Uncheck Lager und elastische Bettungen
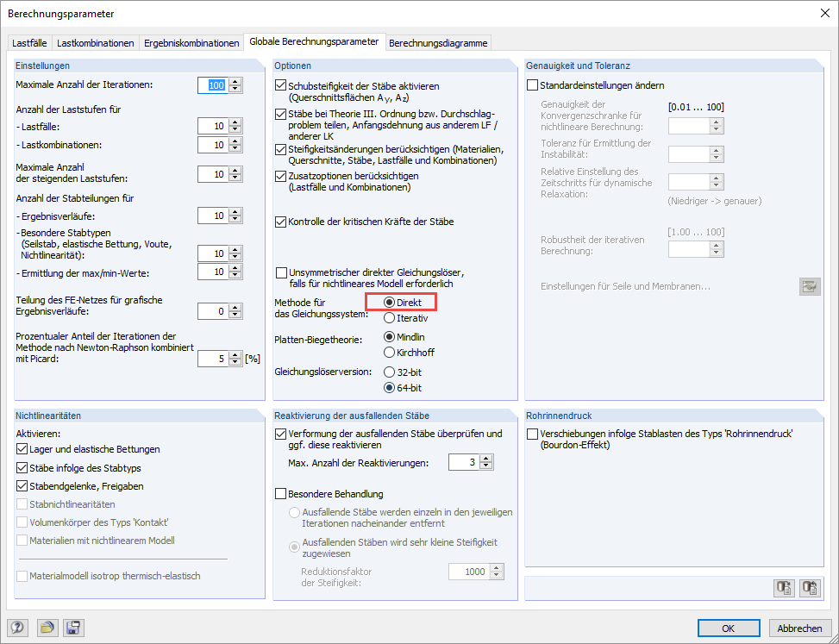839x644 pixels. click(x=22, y=449)
